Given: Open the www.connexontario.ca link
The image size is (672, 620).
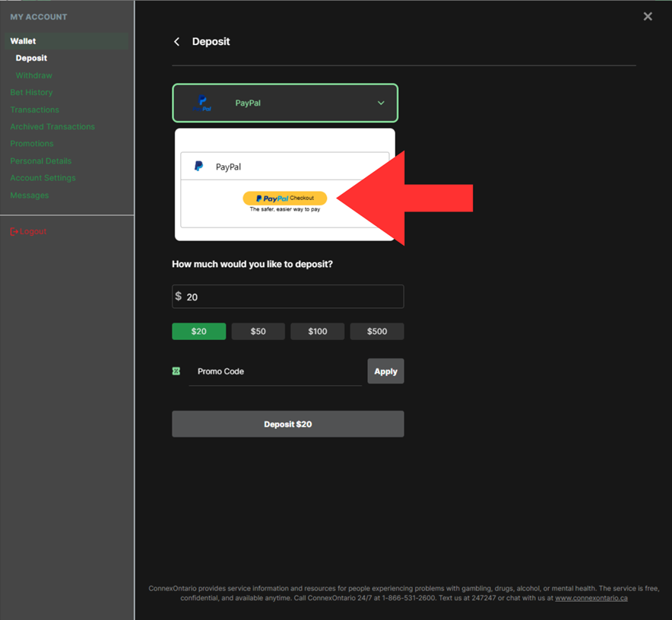Looking at the screenshot, I should (x=591, y=598).
